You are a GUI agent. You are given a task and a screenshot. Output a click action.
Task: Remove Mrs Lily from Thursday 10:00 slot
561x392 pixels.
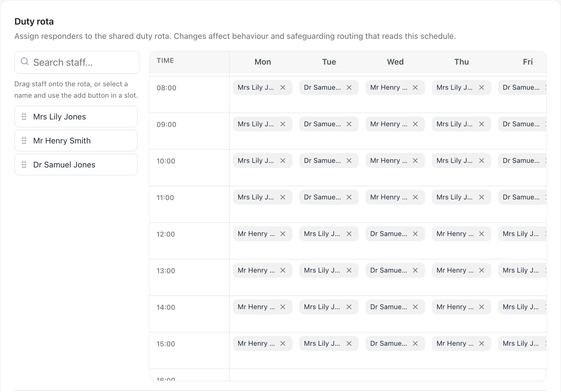tap(482, 161)
